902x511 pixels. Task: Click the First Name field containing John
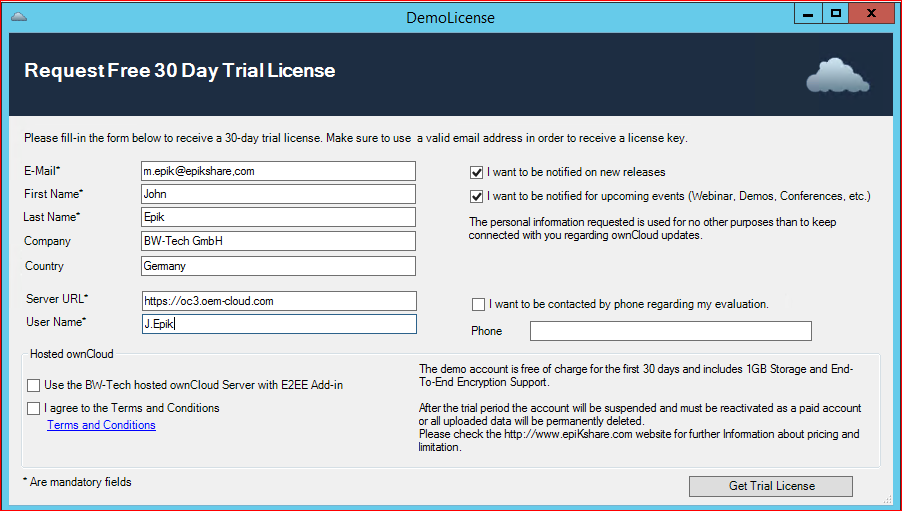(278, 194)
